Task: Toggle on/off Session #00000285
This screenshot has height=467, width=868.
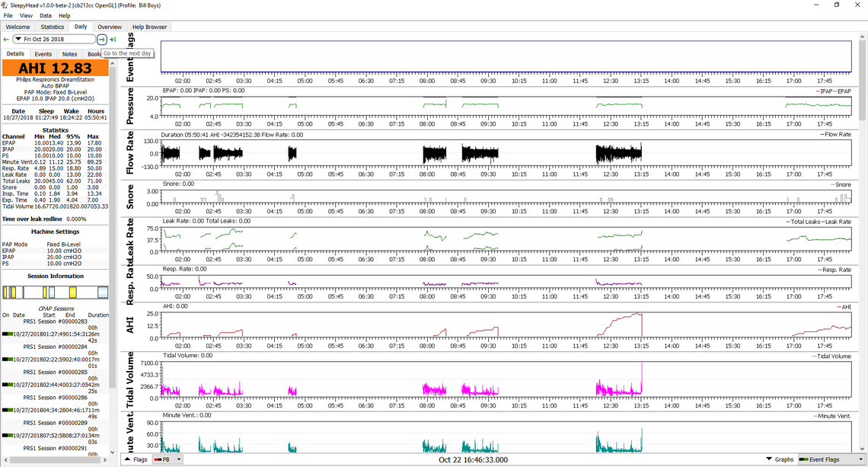Action: tap(7, 385)
